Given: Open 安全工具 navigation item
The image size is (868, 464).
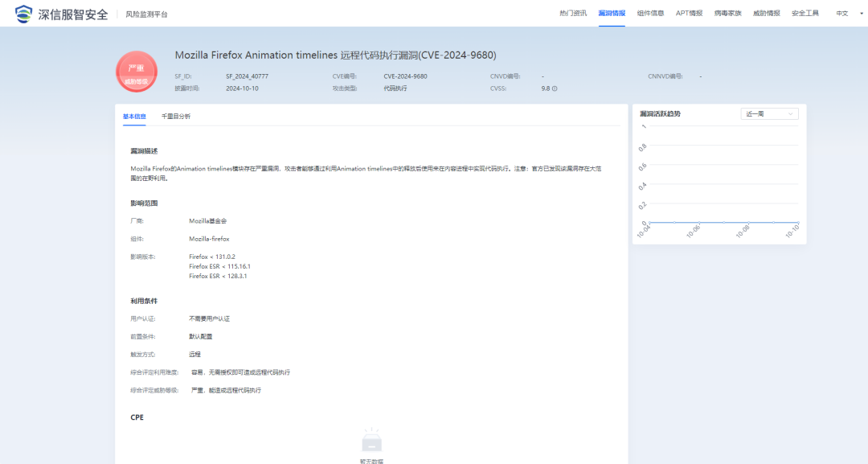Looking at the screenshot, I should (x=805, y=14).
